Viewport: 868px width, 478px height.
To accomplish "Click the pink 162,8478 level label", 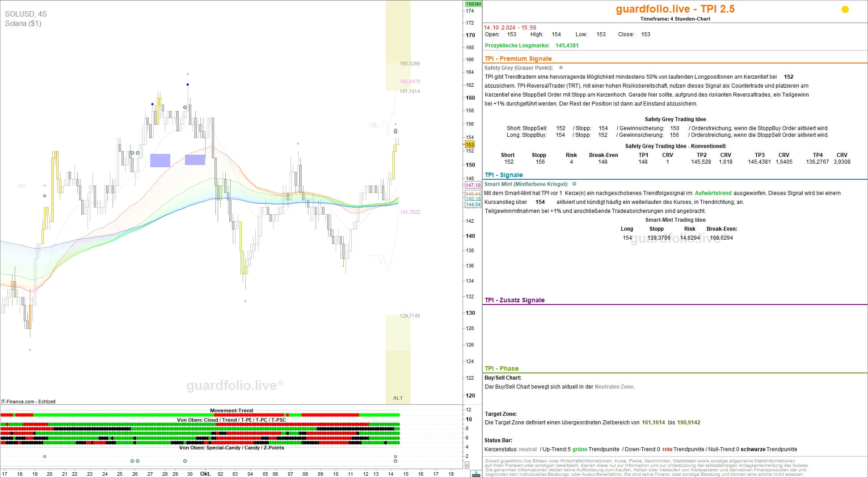I will [x=410, y=81].
